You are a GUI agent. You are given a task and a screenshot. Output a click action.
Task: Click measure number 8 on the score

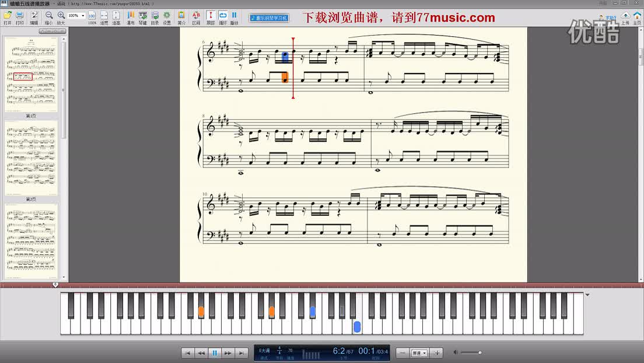click(204, 116)
